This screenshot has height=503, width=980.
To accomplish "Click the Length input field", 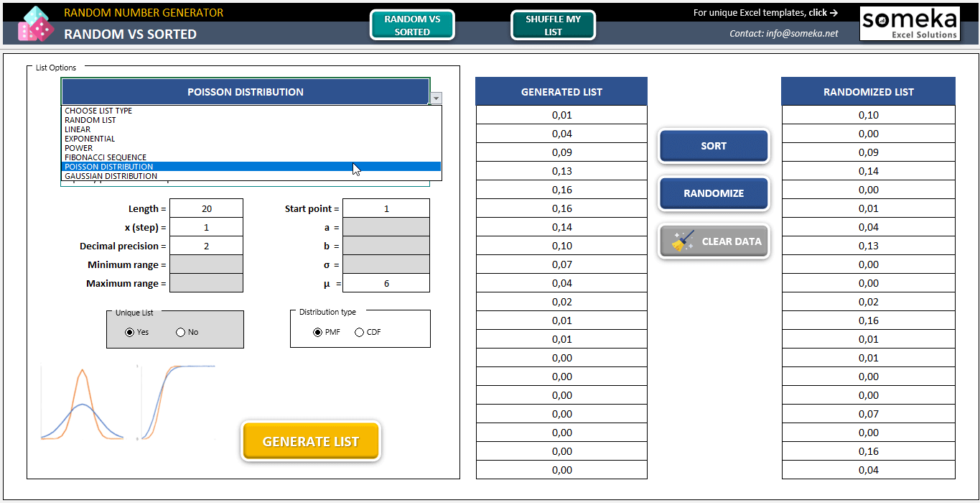I will (x=206, y=208).
